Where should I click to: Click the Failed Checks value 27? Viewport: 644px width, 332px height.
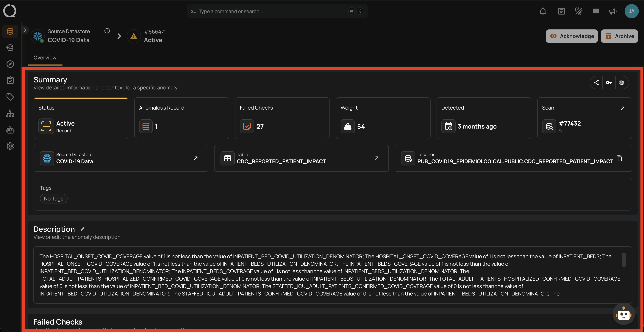tap(260, 127)
